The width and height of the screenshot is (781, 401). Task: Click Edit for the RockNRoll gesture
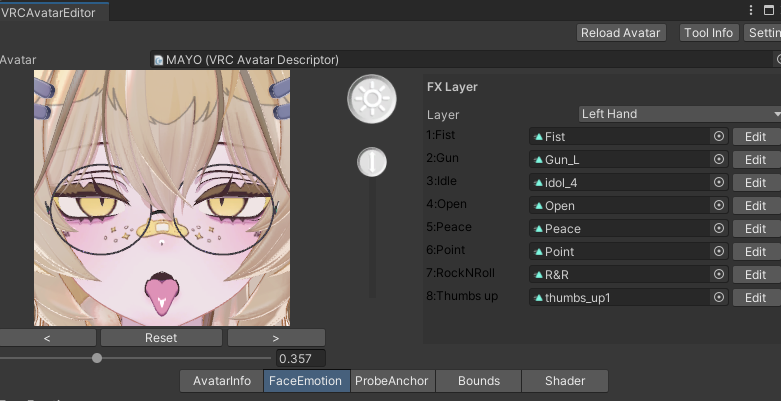point(755,274)
